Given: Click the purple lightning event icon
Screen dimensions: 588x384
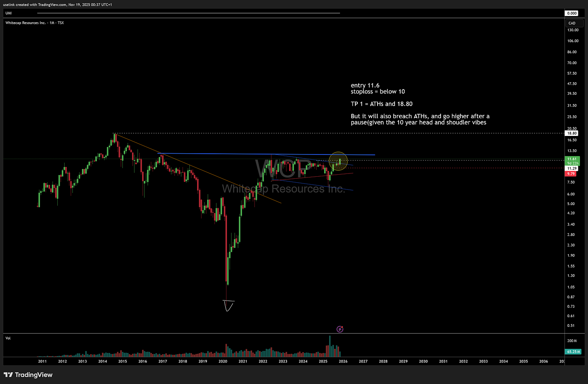Looking at the screenshot, I should (340, 329).
